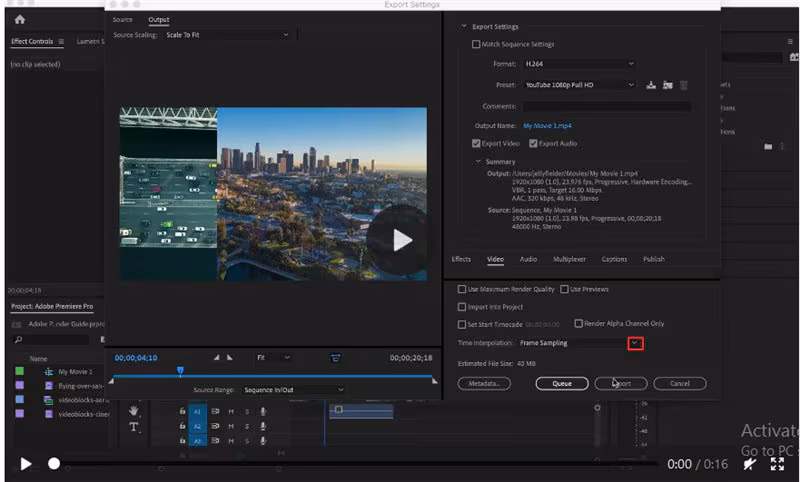Enable Match Sequence Settings checkbox
800x482 pixels.
[476, 44]
